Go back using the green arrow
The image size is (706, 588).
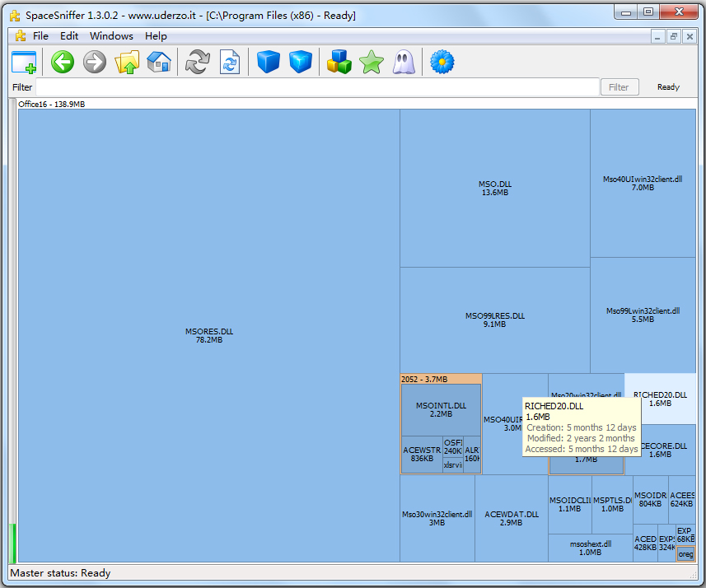(63, 62)
